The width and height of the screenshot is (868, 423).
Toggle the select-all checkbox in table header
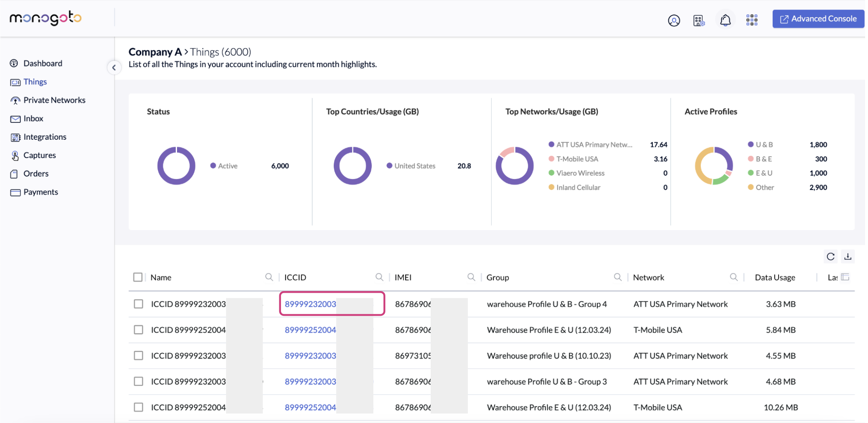pyautogui.click(x=138, y=277)
